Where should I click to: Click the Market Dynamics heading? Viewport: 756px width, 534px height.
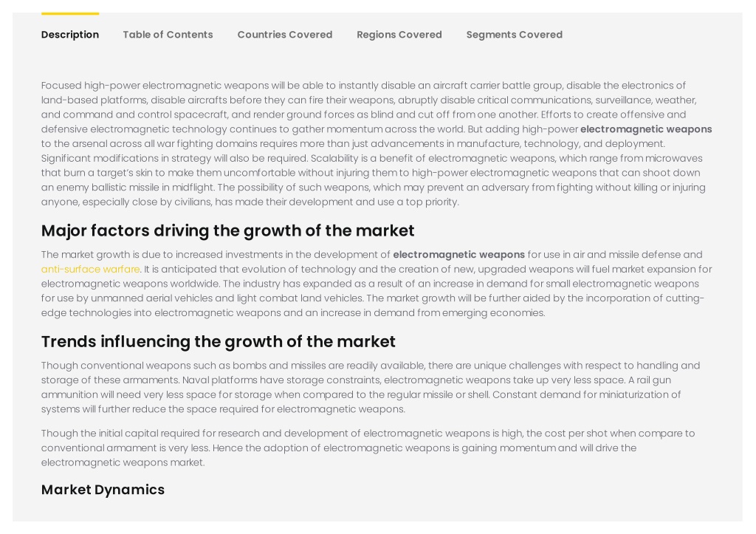coord(103,490)
